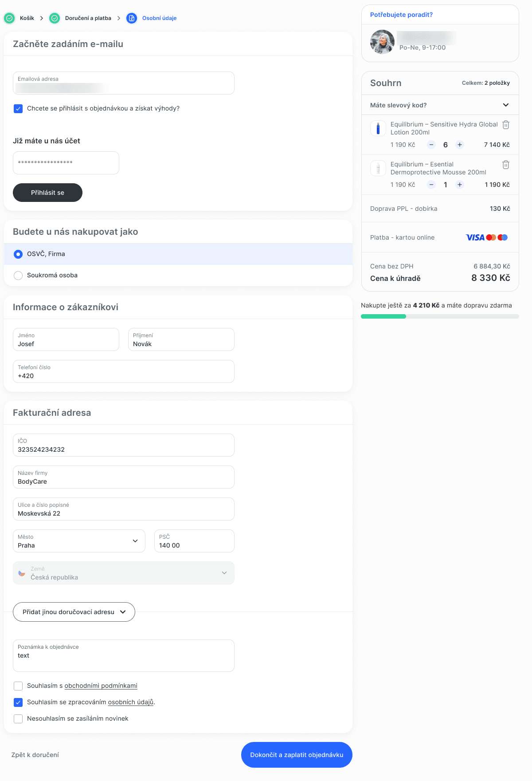The width and height of the screenshot is (532, 781).
Task: Click the advisor avatar photo
Action: [x=382, y=42]
